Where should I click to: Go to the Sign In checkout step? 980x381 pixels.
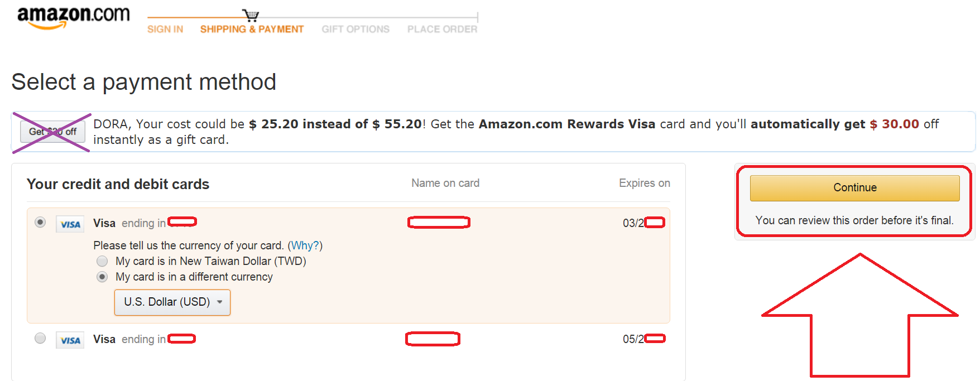point(165,29)
